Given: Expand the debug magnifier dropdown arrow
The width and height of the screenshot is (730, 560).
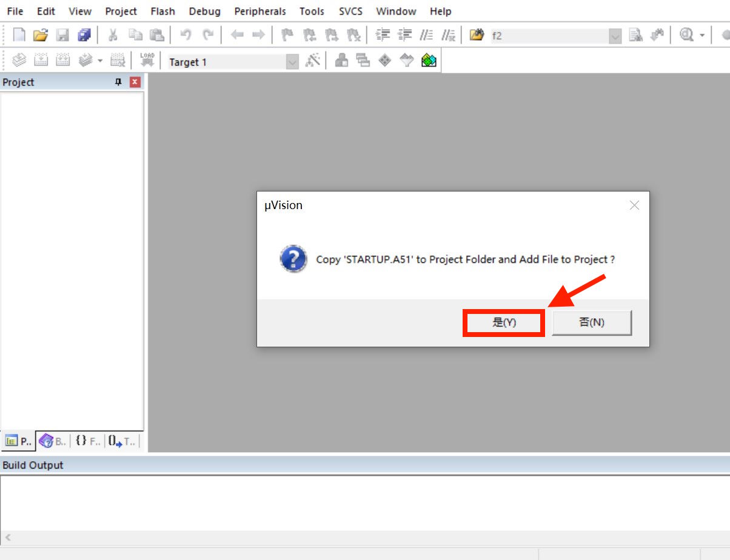Looking at the screenshot, I should 702,35.
